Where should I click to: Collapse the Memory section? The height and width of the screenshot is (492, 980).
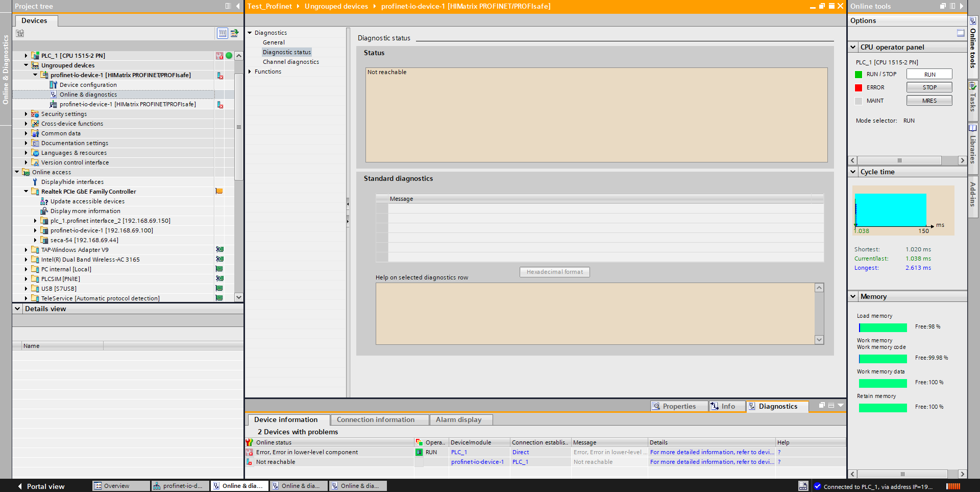click(853, 296)
